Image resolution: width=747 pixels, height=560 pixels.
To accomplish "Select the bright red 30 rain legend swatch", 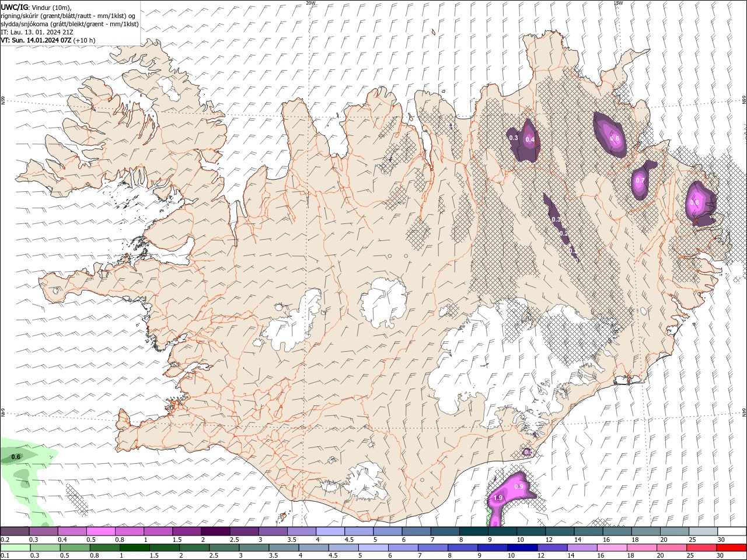I will (732, 548).
